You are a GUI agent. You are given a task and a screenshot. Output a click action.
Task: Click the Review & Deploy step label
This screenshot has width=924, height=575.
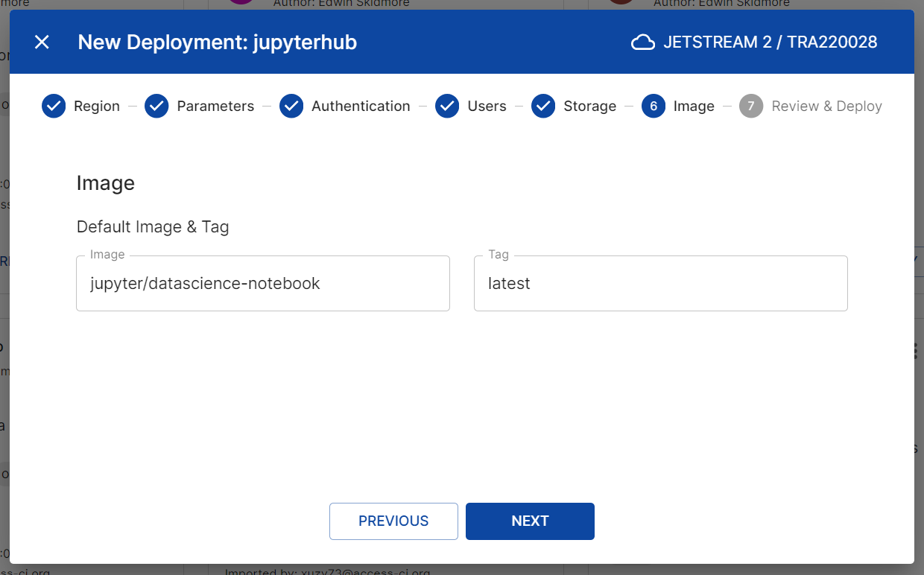826,107
